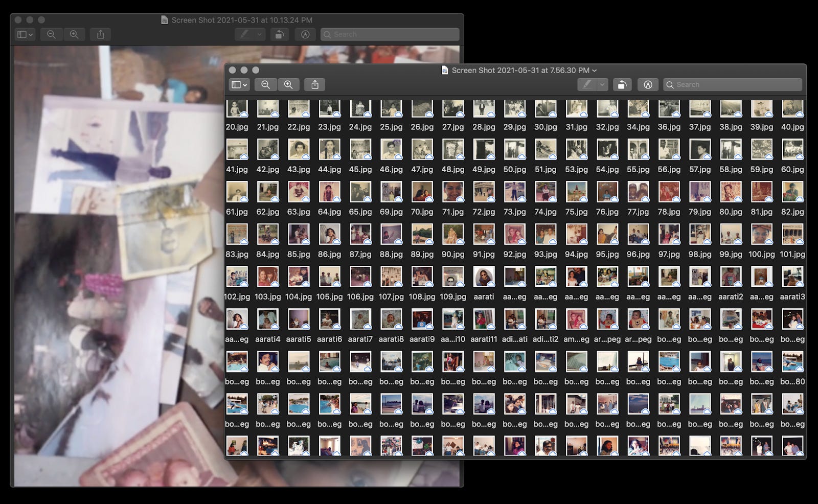The width and height of the screenshot is (818, 504).
Task: Select the 89.jpg thumbnail
Action: [x=422, y=234]
